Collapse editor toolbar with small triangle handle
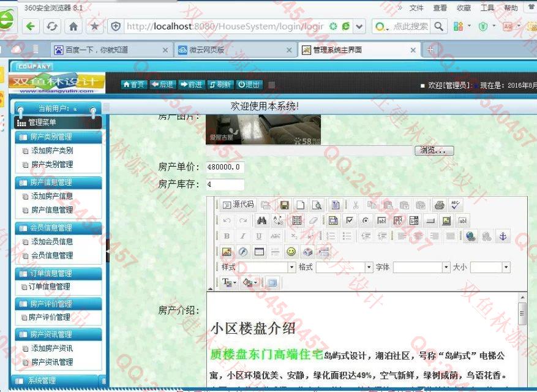The height and width of the screenshot is (392, 537). 210,288
